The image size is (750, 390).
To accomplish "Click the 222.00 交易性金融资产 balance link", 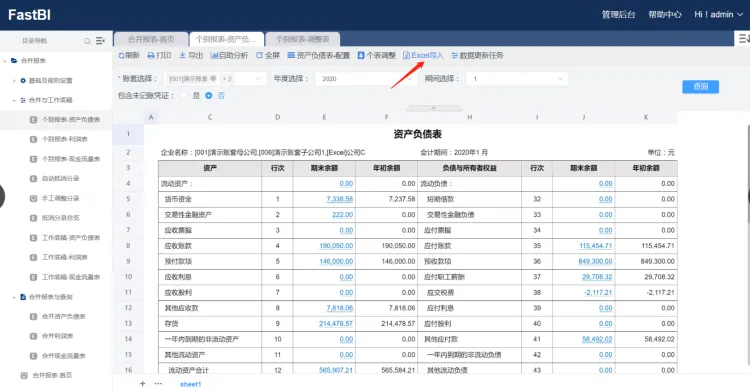I will [342, 215].
